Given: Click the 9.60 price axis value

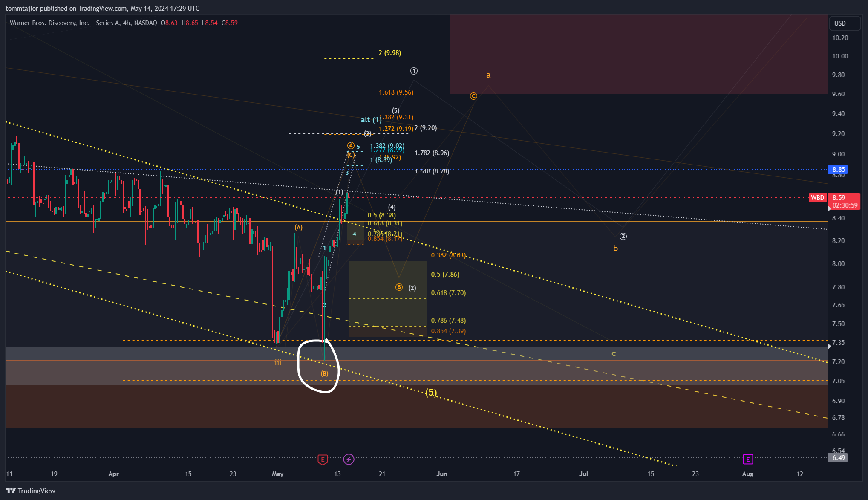Looking at the screenshot, I should [x=838, y=94].
